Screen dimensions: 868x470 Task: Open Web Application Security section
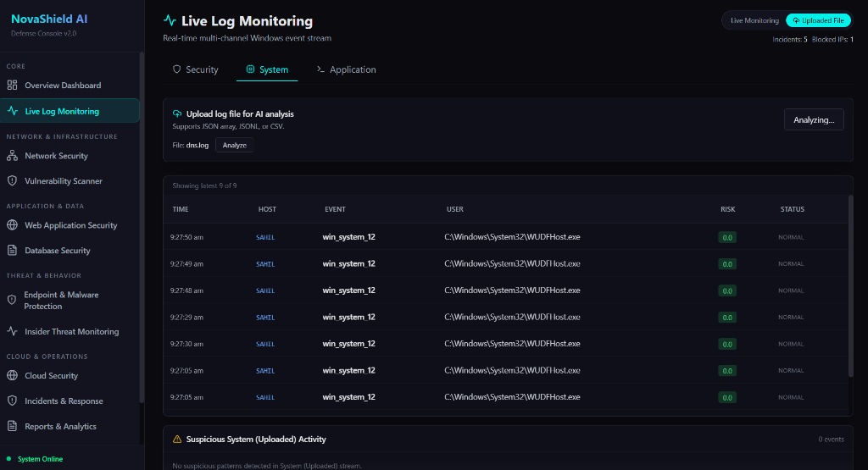coord(70,225)
